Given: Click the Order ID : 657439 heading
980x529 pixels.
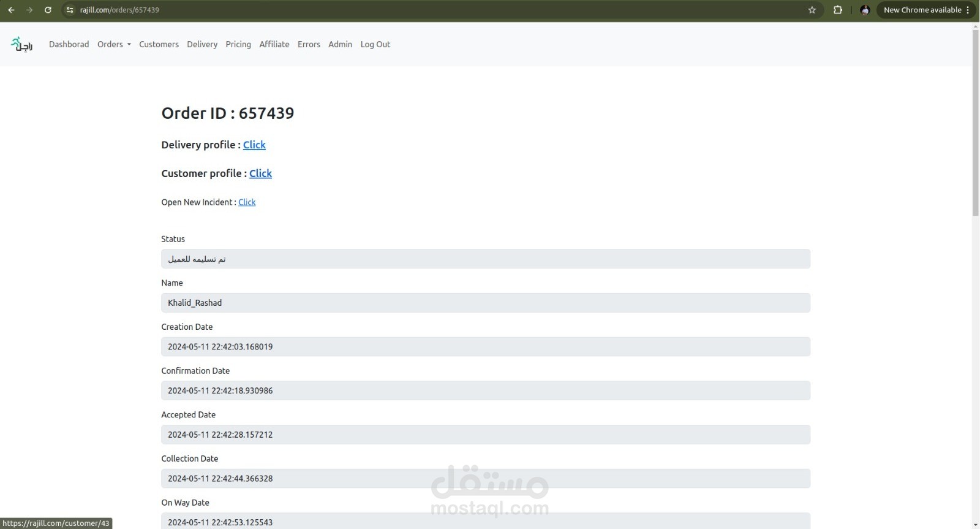Looking at the screenshot, I should pos(228,113).
